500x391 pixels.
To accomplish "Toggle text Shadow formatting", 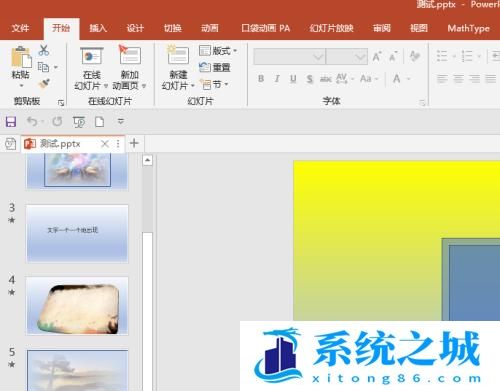I will coord(310,79).
